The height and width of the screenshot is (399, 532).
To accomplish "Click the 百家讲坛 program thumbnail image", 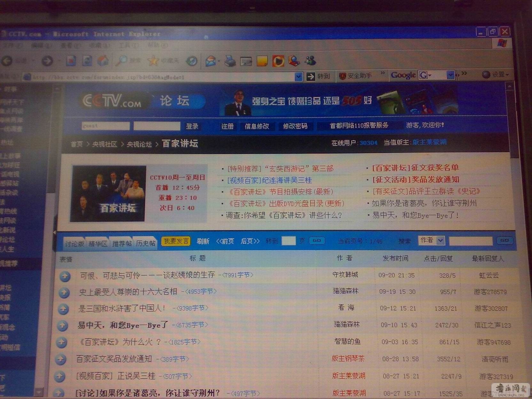I will coord(108,193).
